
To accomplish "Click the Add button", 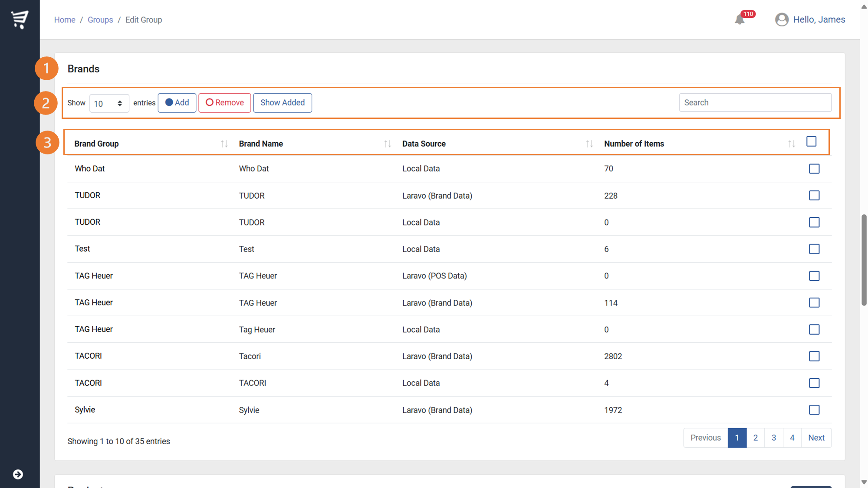I will (x=177, y=103).
